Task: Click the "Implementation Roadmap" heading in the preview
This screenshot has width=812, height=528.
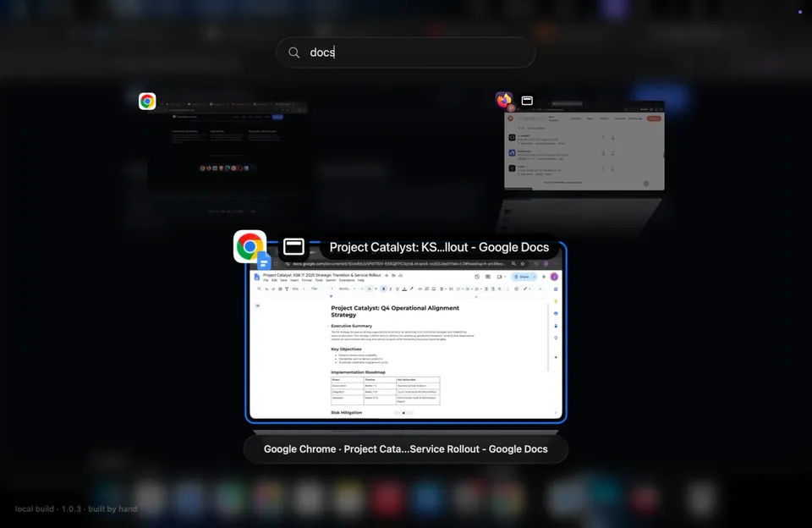Action: click(359, 372)
